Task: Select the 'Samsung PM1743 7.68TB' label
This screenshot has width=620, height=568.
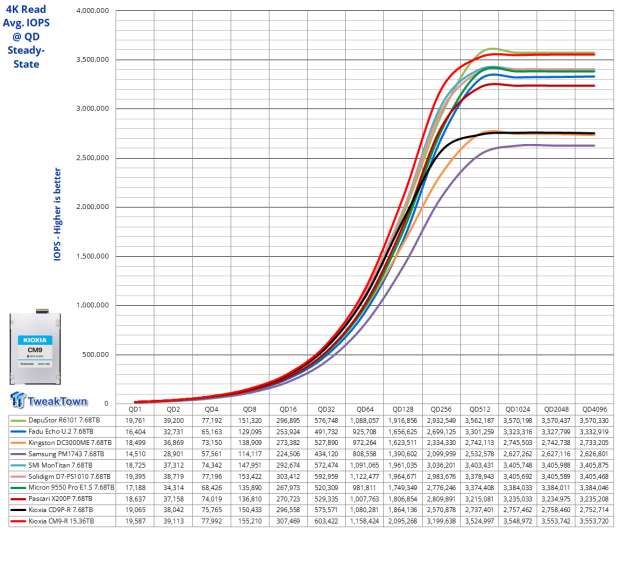Action: tap(66, 454)
